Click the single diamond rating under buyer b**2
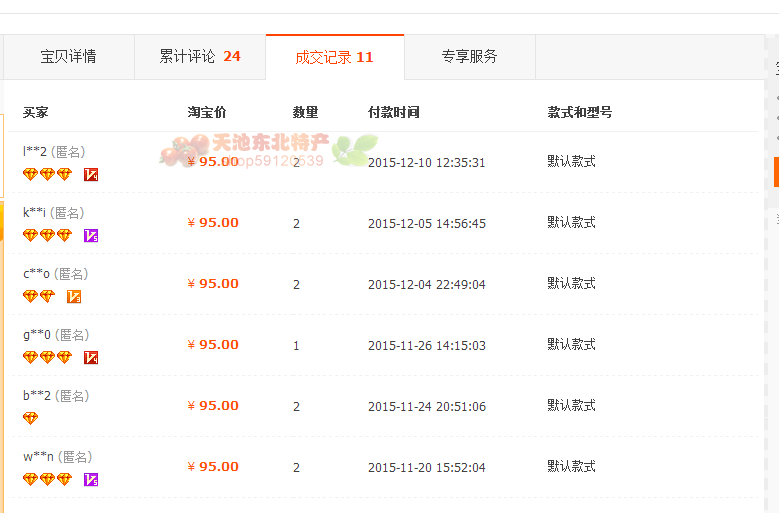Screen dimensions: 779x513 pyautogui.click(x=30, y=419)
